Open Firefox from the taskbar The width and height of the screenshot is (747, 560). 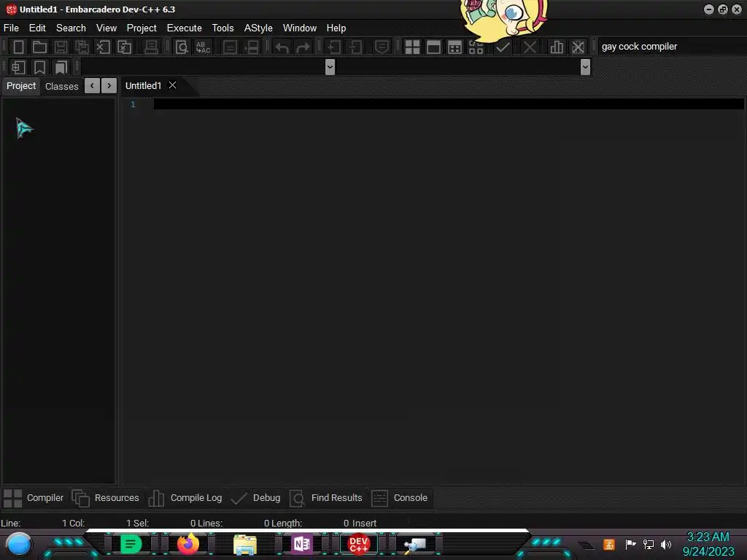point(188,544)
